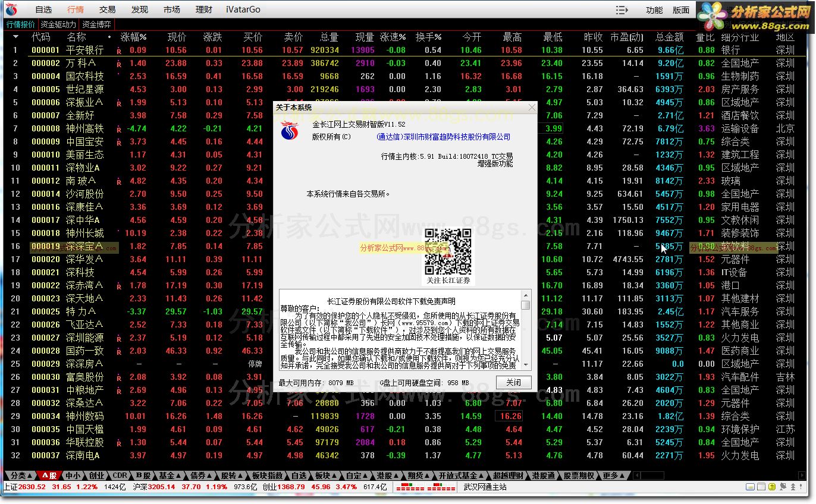
Task: Click the red-dash indicator icon in status bar
Action: [x=426, y=487]
